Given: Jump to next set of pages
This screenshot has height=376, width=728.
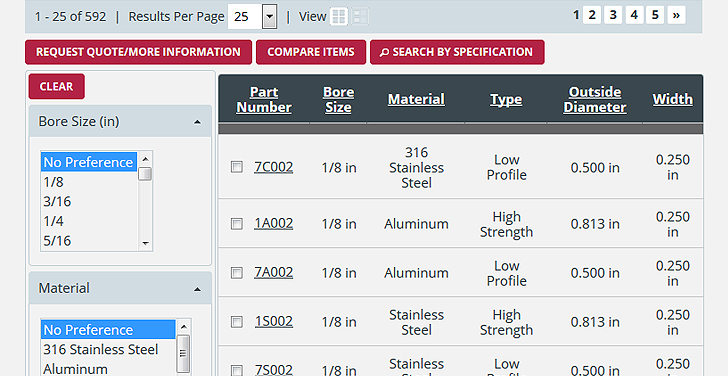Looking at the screenshot, I should pos(676,15).
